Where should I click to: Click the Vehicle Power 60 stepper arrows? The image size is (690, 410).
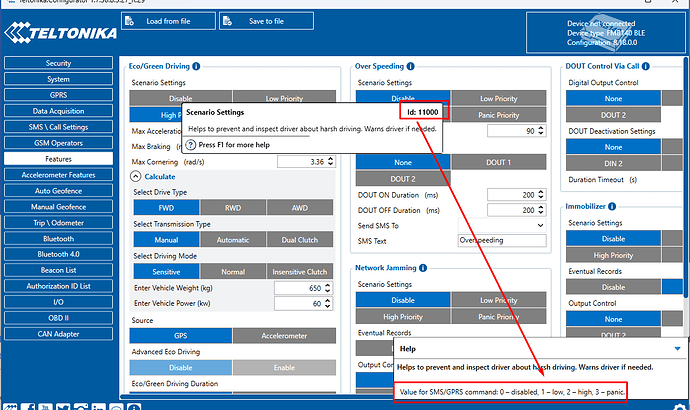pos(327,303)
